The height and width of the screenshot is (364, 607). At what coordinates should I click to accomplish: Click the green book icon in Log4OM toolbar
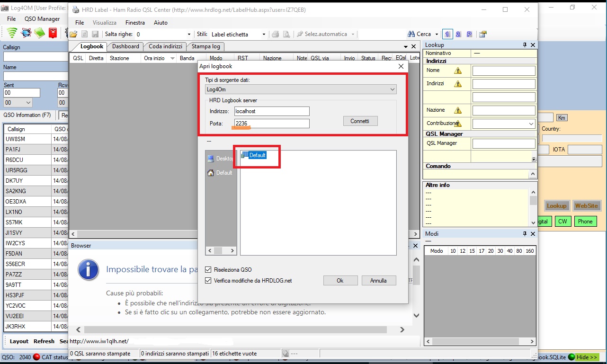tap(39, 33)
